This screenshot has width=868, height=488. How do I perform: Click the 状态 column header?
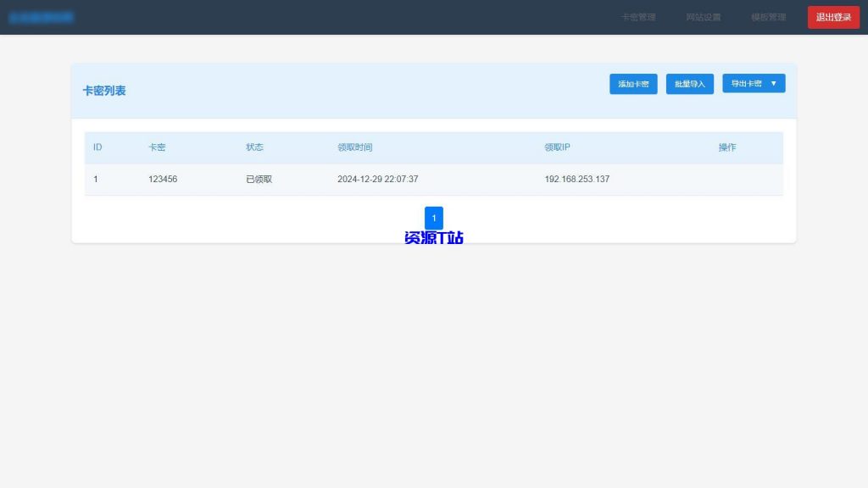click(254, 147)
